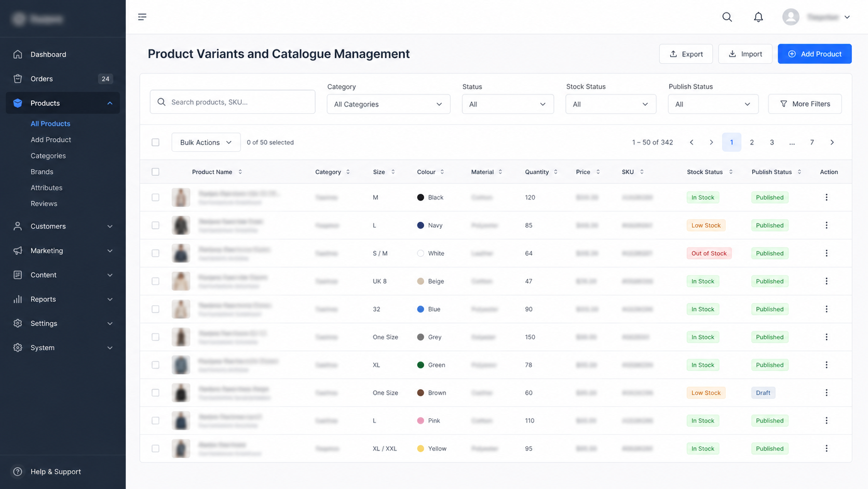Open the Bulk Actions dropdown
Viewport: 868px width, 489px height.
pos(206,142)
